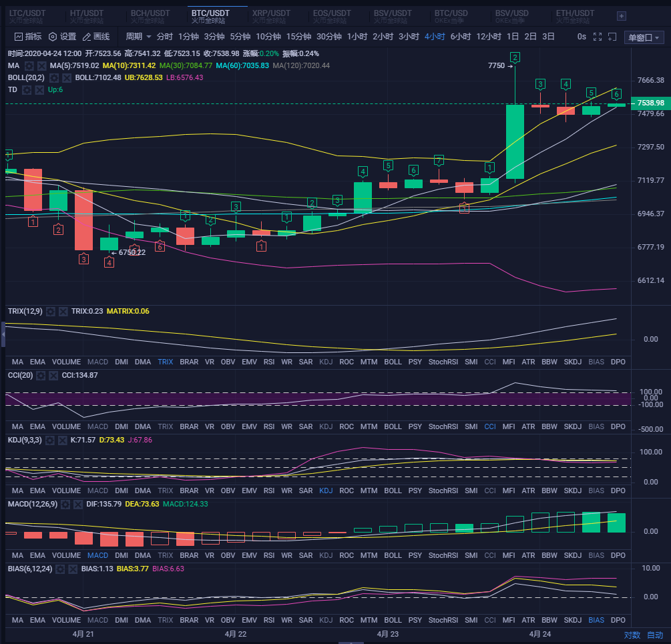Click the add chart window icon
Screen dimensions: 671x644
pyautogui.click(x=612, y=37)
